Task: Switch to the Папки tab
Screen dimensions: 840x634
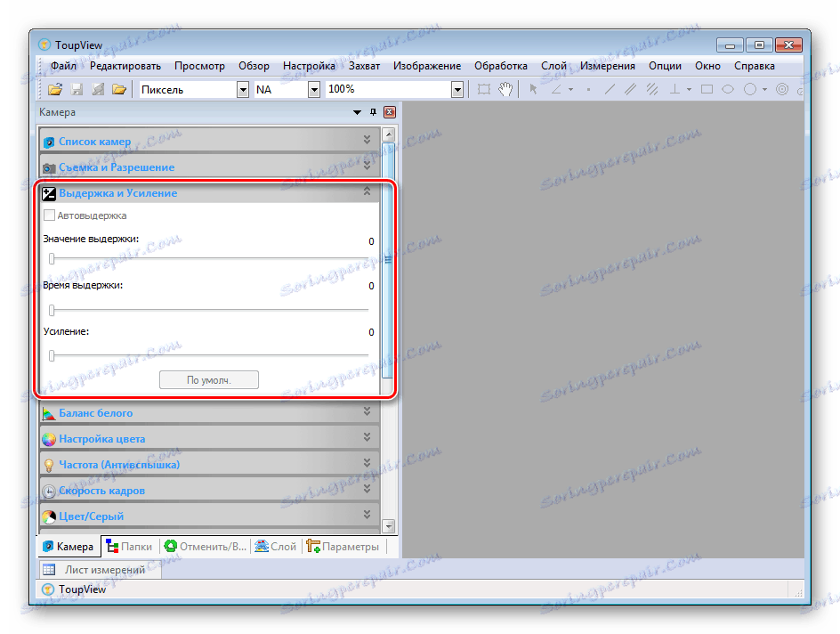Action: pos(129,547)
